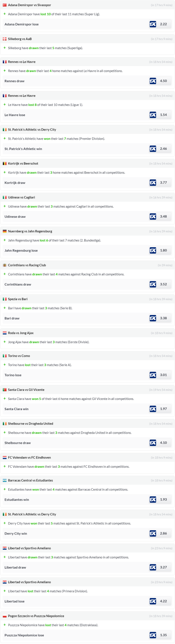Screen dimensions: 175x644
Task: Select the 1.54 odds for Le Havre lose
Action: click(163, 115)
